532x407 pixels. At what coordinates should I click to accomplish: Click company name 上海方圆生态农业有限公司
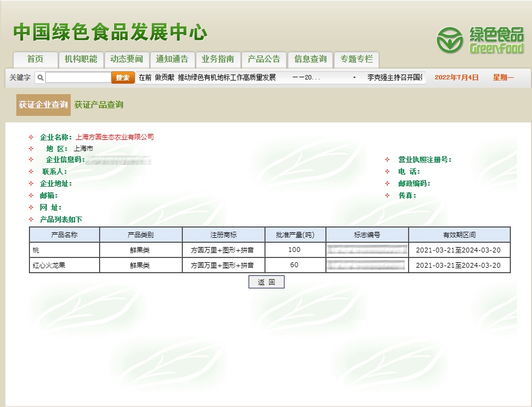coord(115,137)
